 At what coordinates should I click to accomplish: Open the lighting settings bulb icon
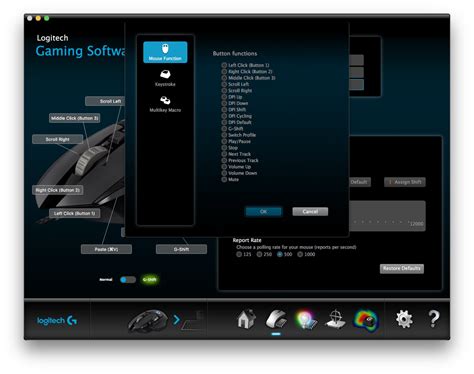[306, 319]
